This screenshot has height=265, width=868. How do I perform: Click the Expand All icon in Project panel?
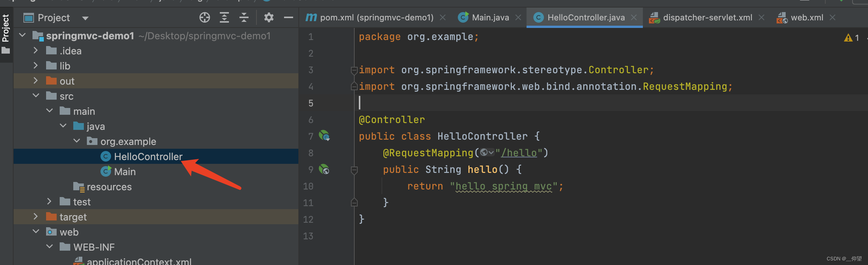pyautogui.click(x=224, y=17)
